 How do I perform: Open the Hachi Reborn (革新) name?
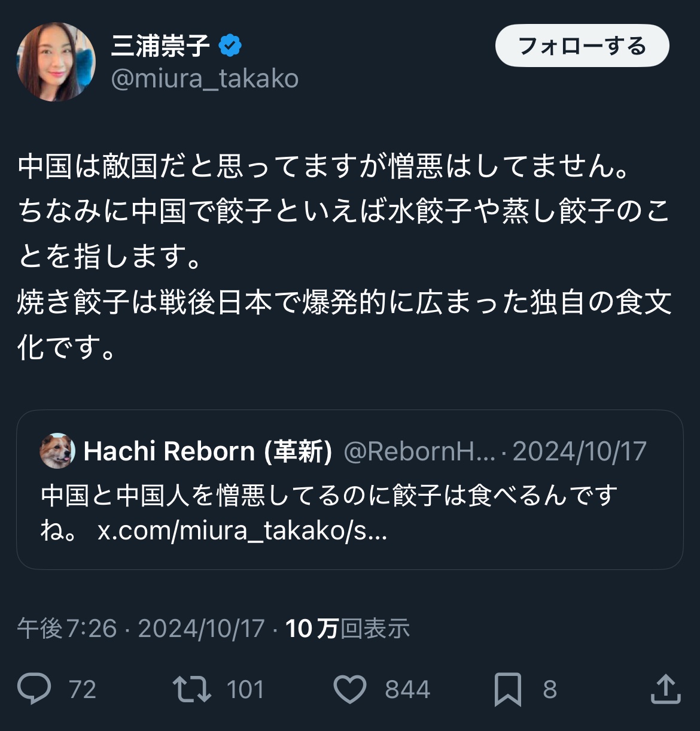(208, 451)
